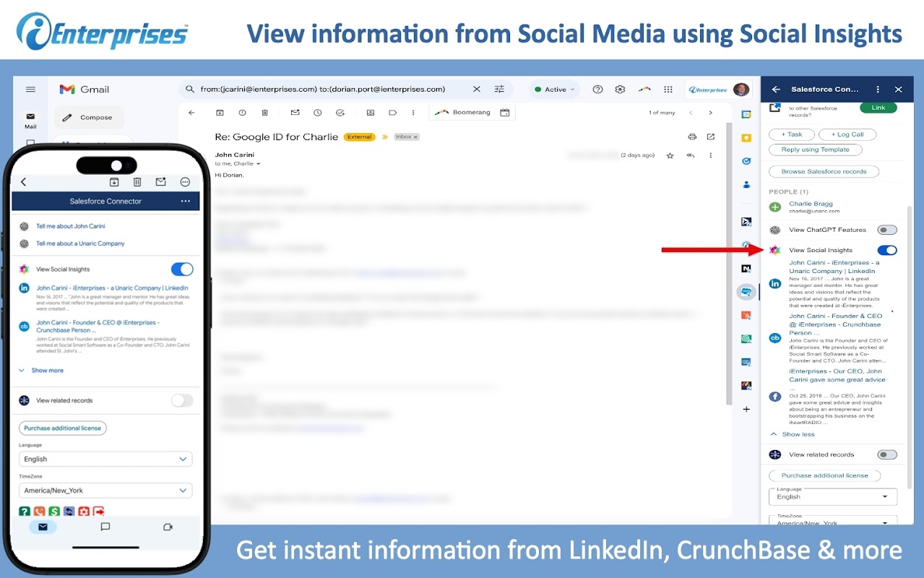
Task: Enable View related records in side panel
Action: tap(887, 454)
